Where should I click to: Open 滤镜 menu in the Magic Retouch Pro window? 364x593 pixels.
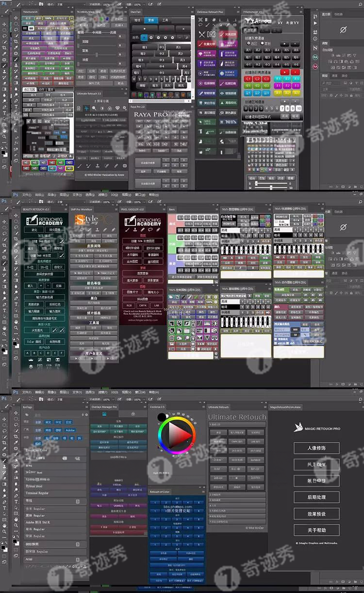pos(102,392)
